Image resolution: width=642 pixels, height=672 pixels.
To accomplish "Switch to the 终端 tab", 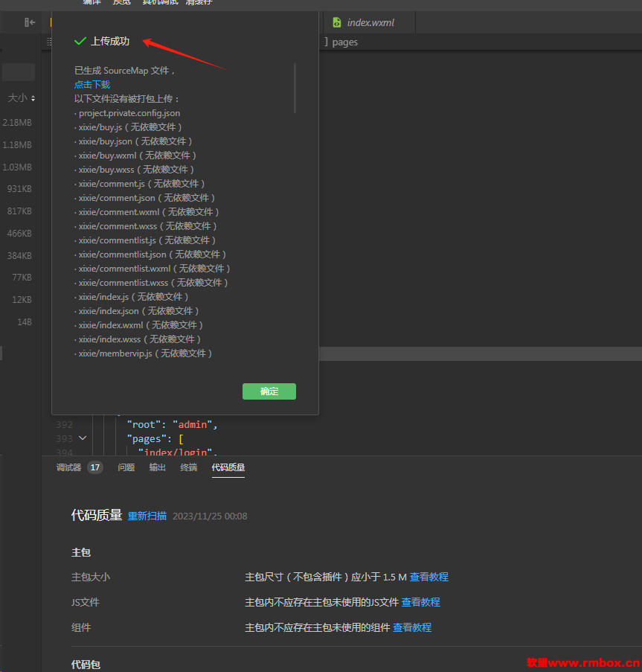I will click(x=188, y=467).
